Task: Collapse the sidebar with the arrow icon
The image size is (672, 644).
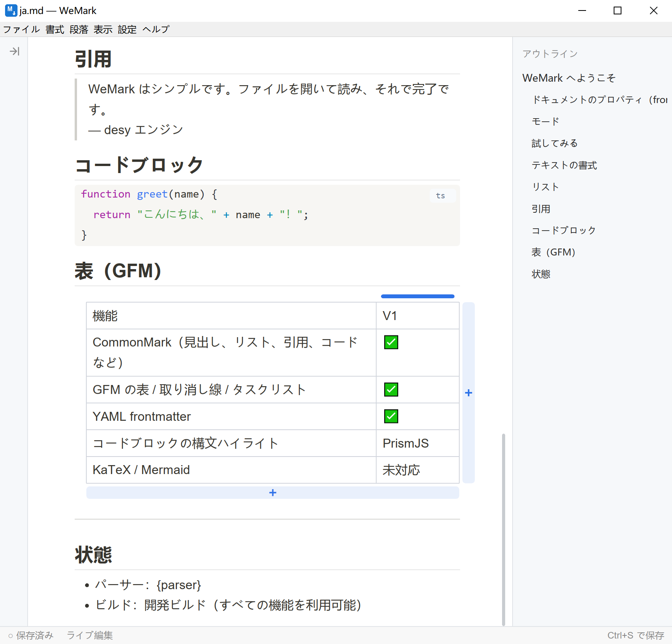Action: coord(15,51)
